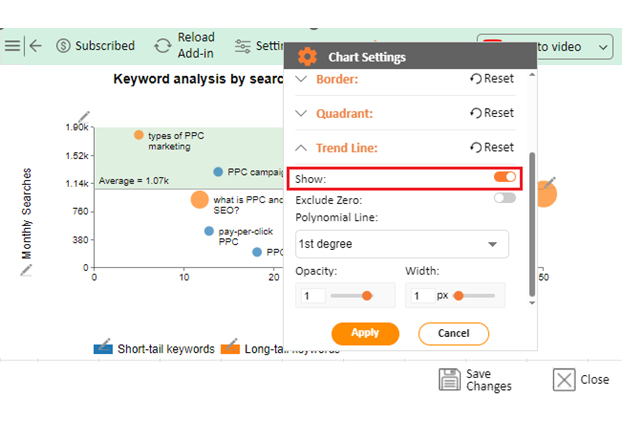Click the Monthly Searches axis title
This screenshot has width=623, height=427.
point(26,214)
